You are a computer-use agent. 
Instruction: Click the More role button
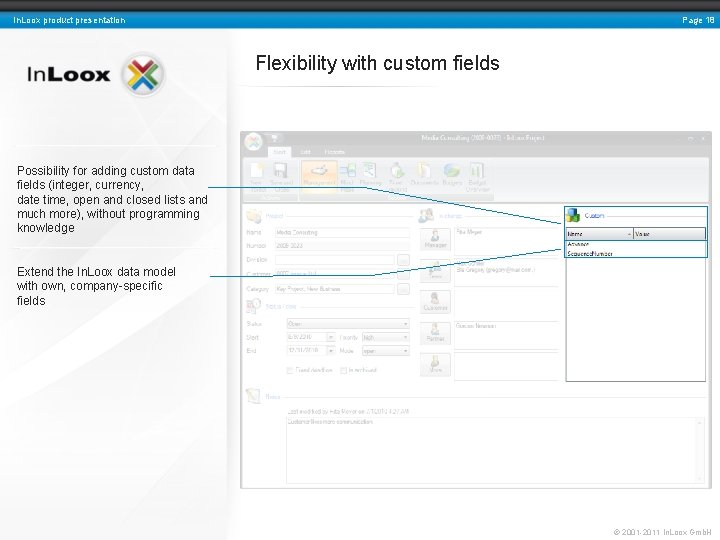point(435,364)
